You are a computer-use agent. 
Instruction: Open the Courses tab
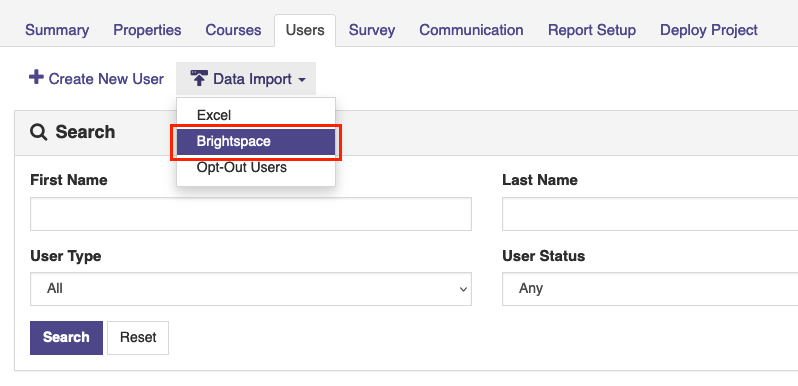point(233,30)
